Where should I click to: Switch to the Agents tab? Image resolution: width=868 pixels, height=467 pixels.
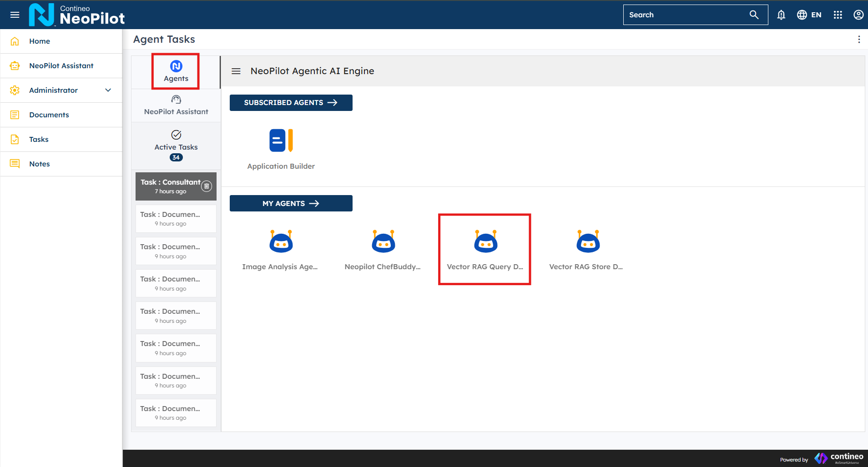click(176, 71)
